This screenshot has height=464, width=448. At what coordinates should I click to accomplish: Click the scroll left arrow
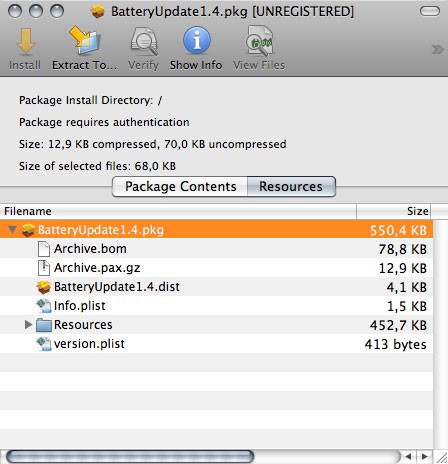pyautogui.click(x=409, y=456)
